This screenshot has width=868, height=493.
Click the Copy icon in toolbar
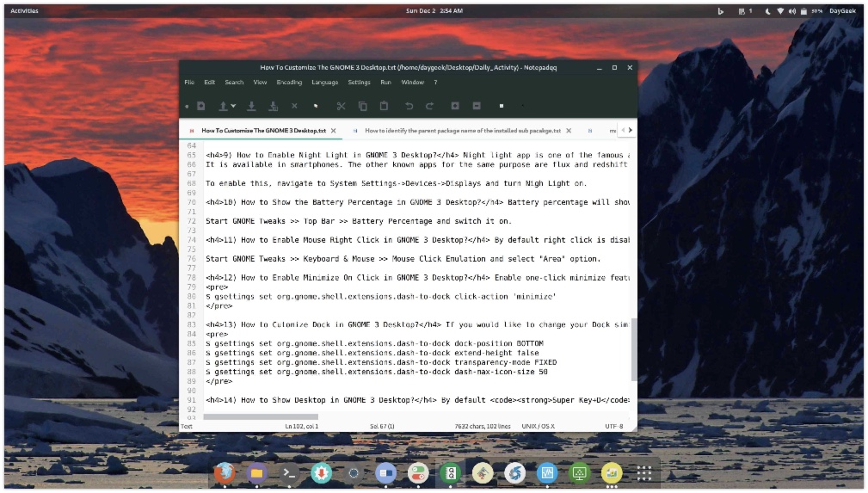click(x=362, y=106)
